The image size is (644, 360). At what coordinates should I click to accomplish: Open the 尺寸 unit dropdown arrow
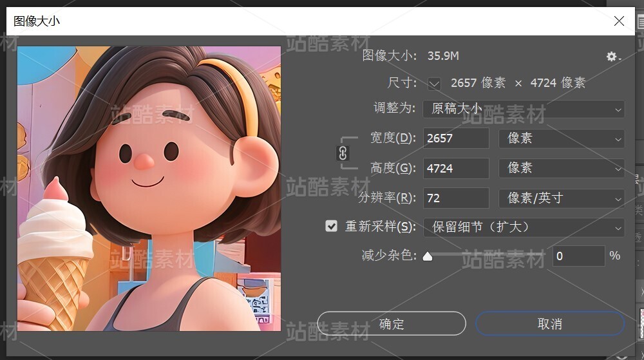click(x=434, y=84)
